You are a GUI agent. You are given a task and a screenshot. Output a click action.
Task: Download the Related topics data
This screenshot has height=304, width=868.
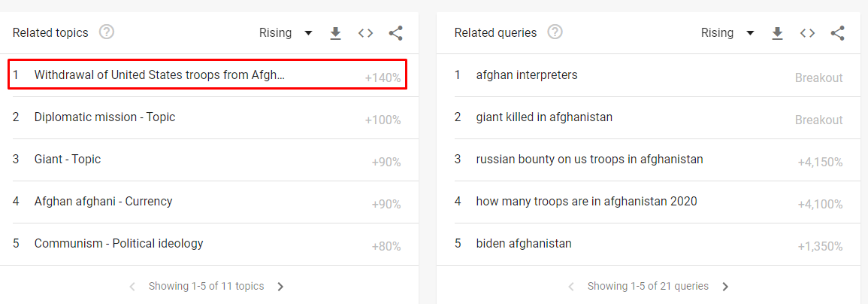coord(335,33)
